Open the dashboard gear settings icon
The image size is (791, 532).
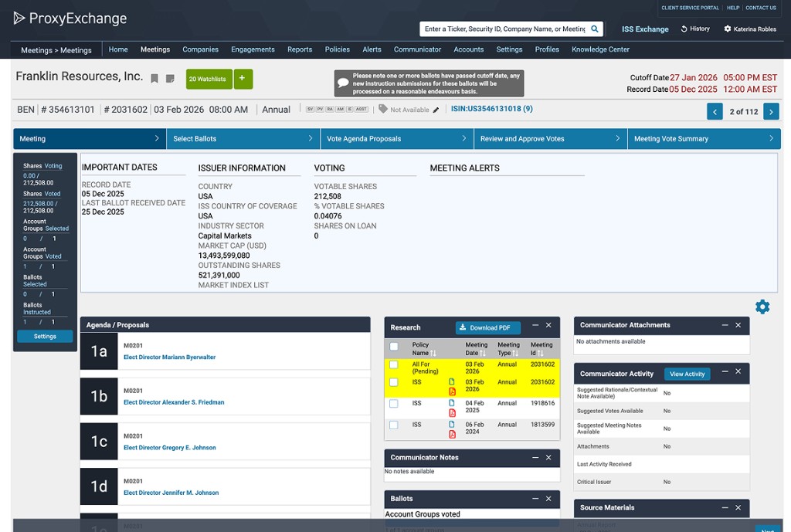762,307
